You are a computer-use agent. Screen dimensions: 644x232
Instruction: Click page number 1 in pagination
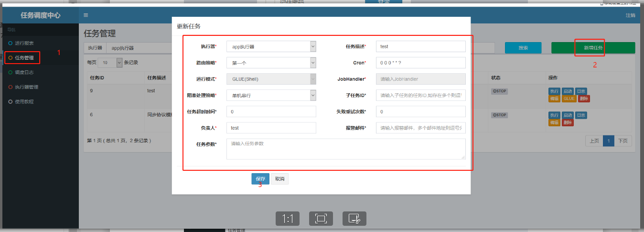(x=608, y=141)
